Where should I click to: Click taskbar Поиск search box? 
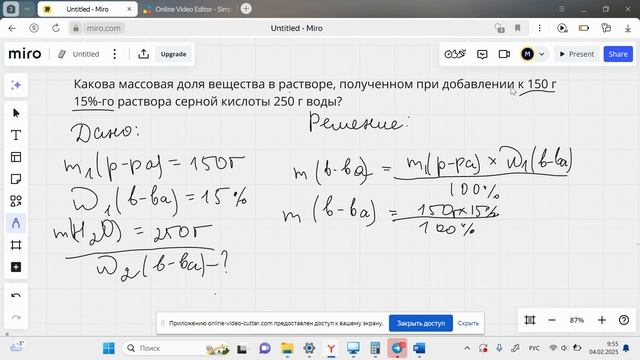click(176, 348)
